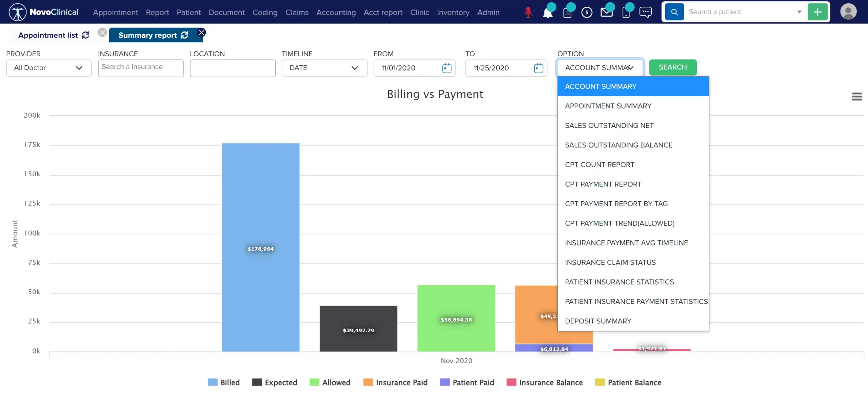This screenshot has width=868, height=393.
Task: Click the FROM date calendar picker
Action: click(447, 68)
